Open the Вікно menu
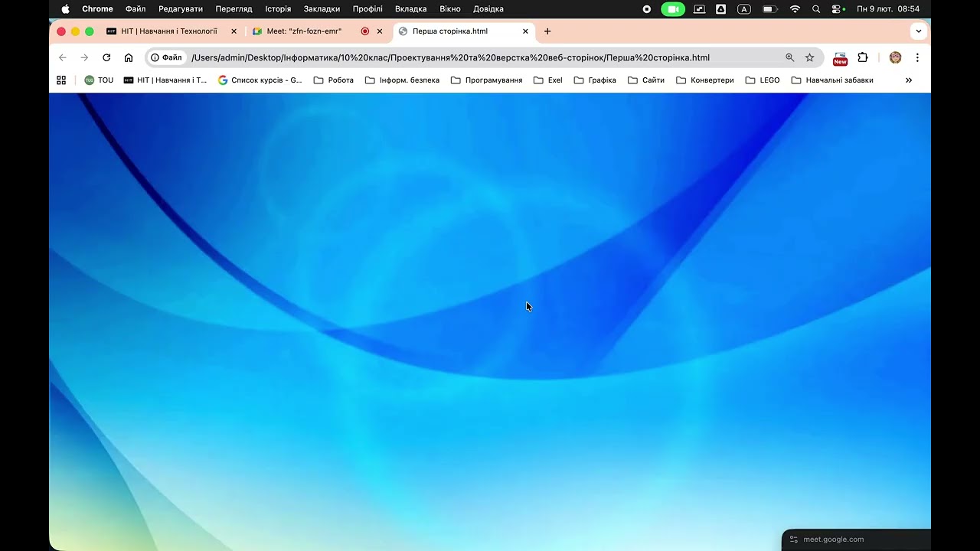The height and width of the screenshot is (551, 980). pyautogui.click(x=450, y=9)
